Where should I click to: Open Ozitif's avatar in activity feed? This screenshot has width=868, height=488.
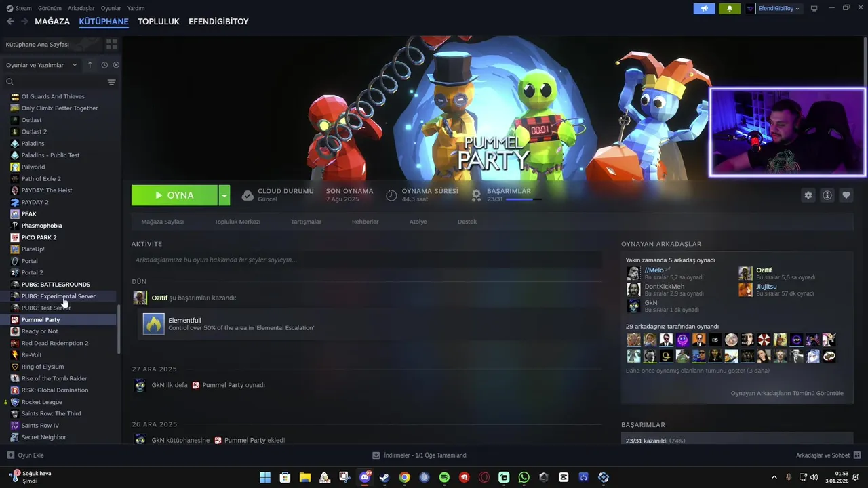pyautogui.click(x=140, y=298)
